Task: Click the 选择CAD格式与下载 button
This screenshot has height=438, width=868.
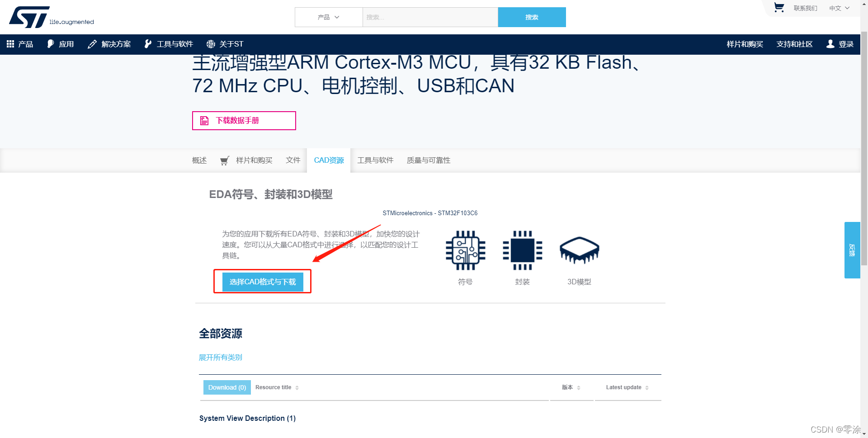Action: pos(263,282)
